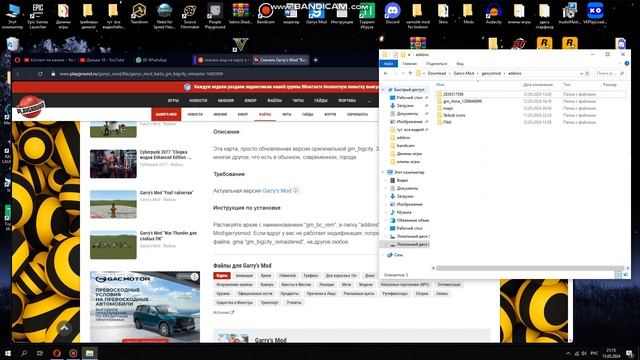Click GAC Motor advertisement banner
This screenshot has width=640, height=360.
pyautogui.click(x=145, y=307)
